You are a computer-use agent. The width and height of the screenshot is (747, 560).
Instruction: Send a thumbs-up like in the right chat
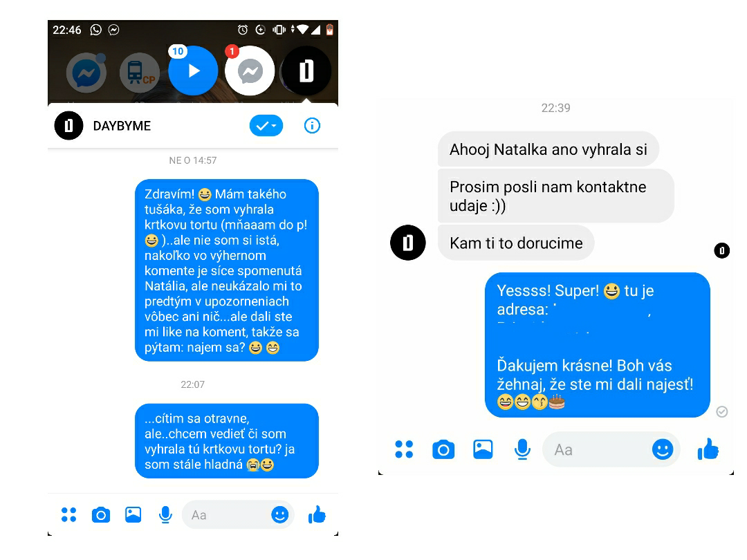coord(708,449)
